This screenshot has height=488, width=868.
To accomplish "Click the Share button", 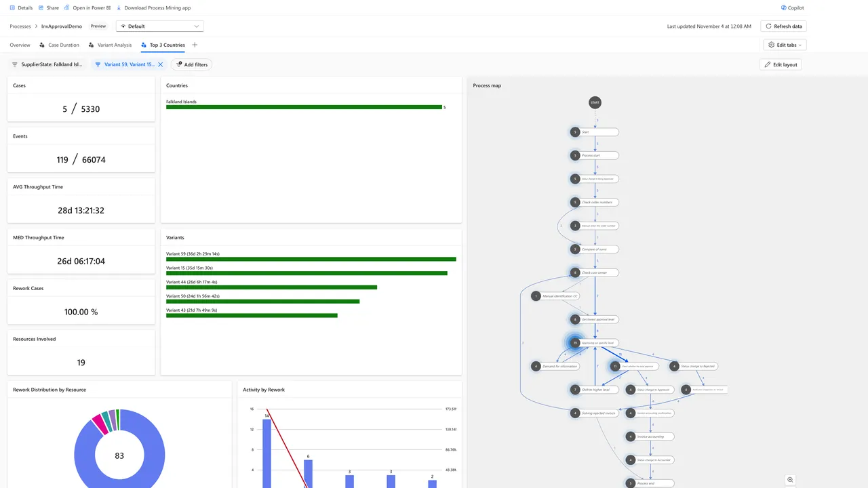I will point(49,7).
